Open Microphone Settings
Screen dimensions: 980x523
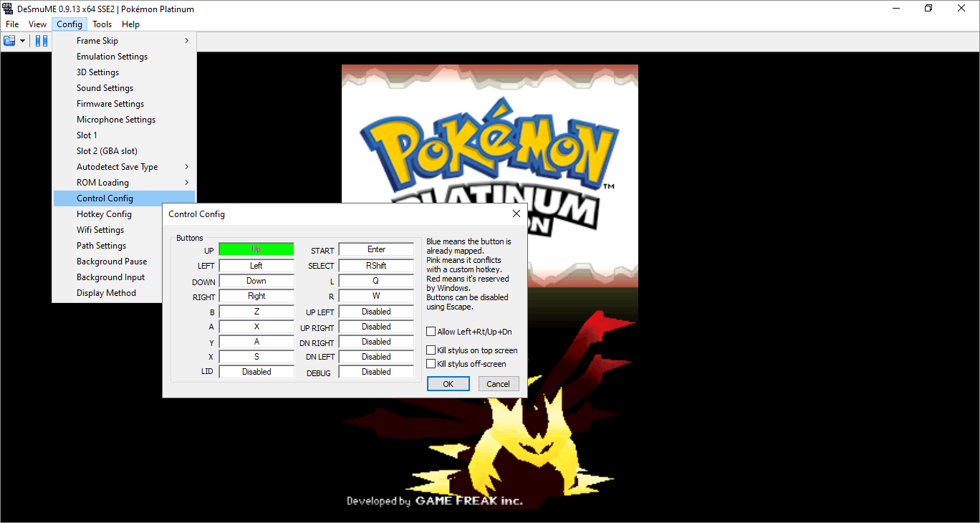click(124, 120)
